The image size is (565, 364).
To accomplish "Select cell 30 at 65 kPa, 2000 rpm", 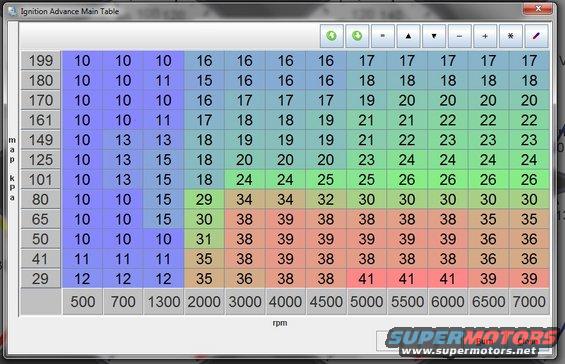I will [x=204, y=219].
